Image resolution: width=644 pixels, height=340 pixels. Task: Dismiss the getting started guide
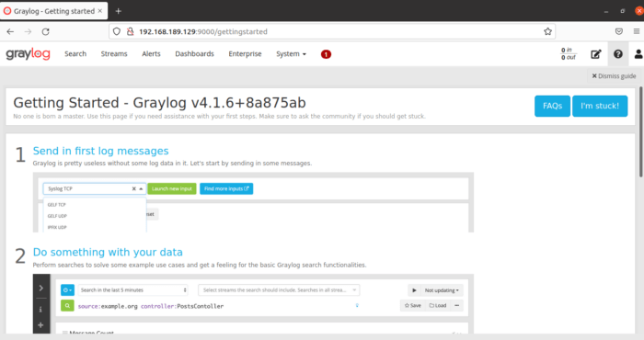[x=614, y=76]
